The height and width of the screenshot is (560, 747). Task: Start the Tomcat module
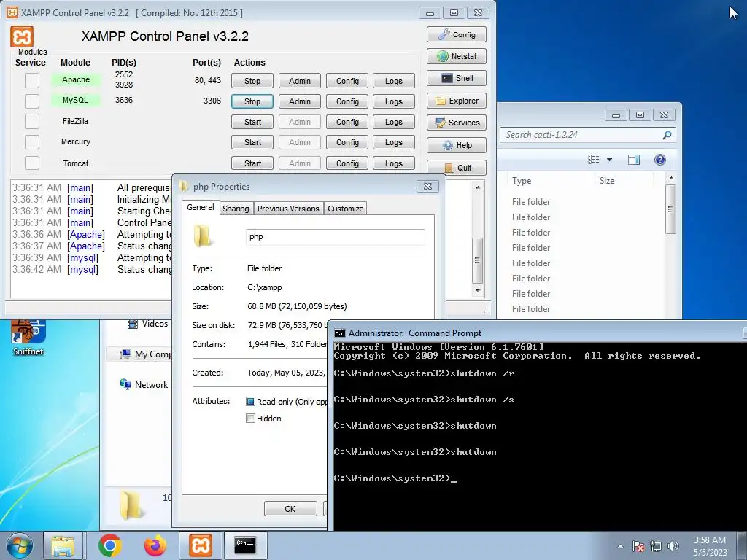252,163
